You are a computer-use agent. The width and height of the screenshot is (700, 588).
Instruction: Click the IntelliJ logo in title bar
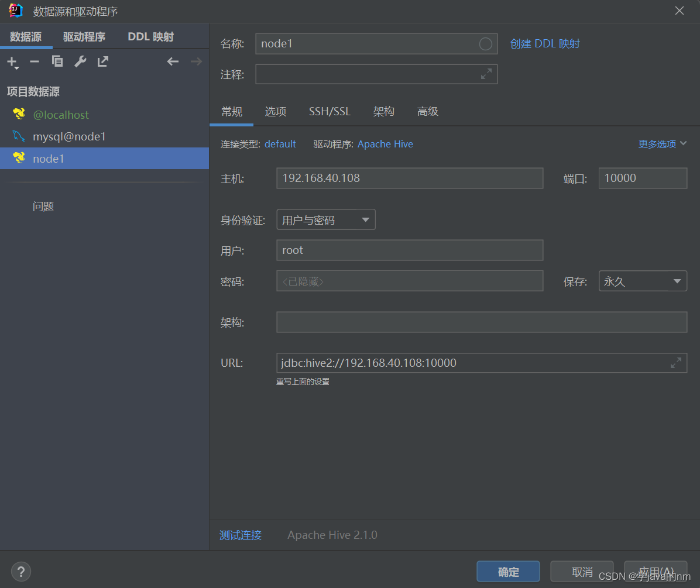tap(16, 11)
